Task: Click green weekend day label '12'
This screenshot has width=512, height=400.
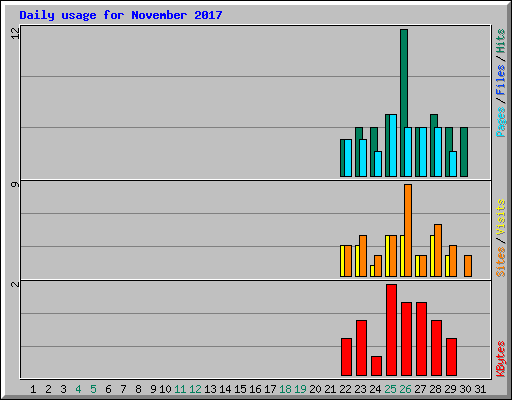Action: click(195, 389)
